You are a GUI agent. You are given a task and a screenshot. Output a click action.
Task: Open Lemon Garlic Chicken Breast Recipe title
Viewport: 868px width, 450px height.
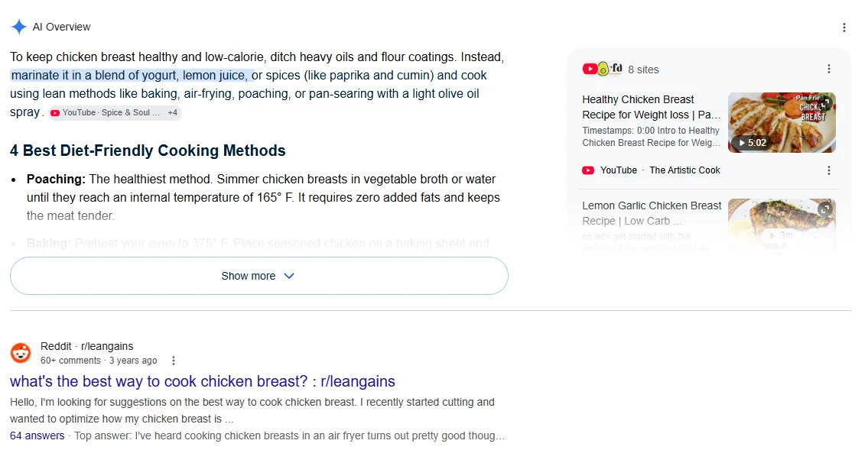pyautogui.click(x=652, y=213)
